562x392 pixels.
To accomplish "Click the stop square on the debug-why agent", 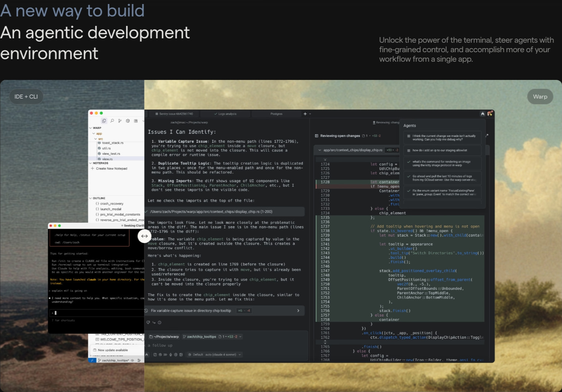I will click(x=409, y=136).
